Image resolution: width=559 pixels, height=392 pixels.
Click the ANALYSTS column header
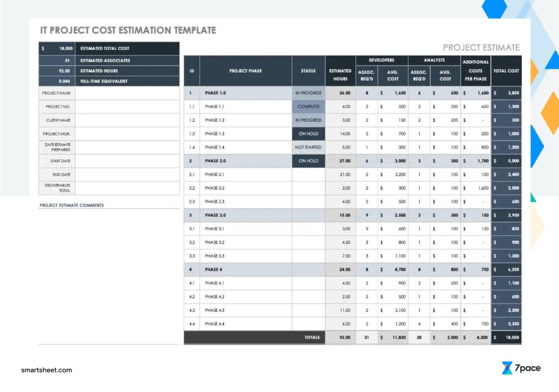coord(434,60)
